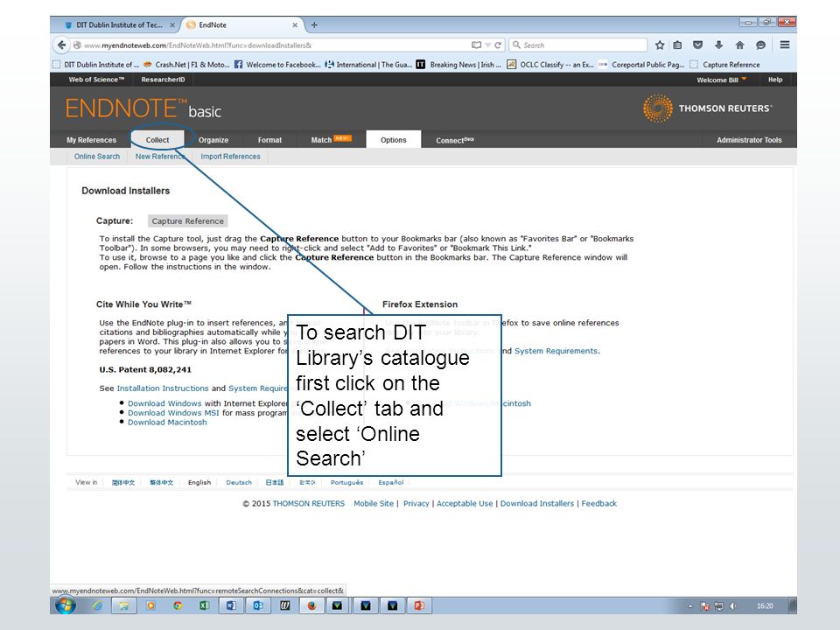This screenshot has height=630, width=840.
Task: Open Import References sub-tab
Action: point(230,157)
